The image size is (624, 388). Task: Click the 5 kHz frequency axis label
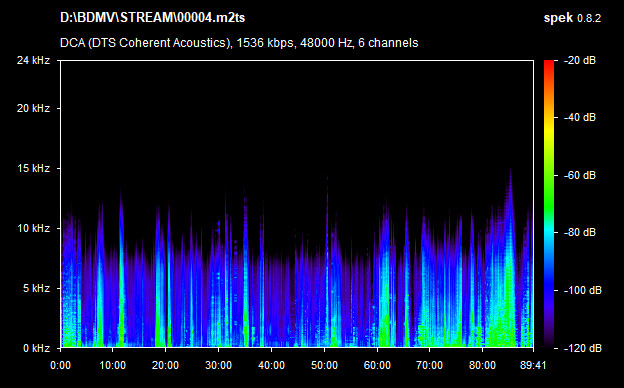(x=36, y=288)
